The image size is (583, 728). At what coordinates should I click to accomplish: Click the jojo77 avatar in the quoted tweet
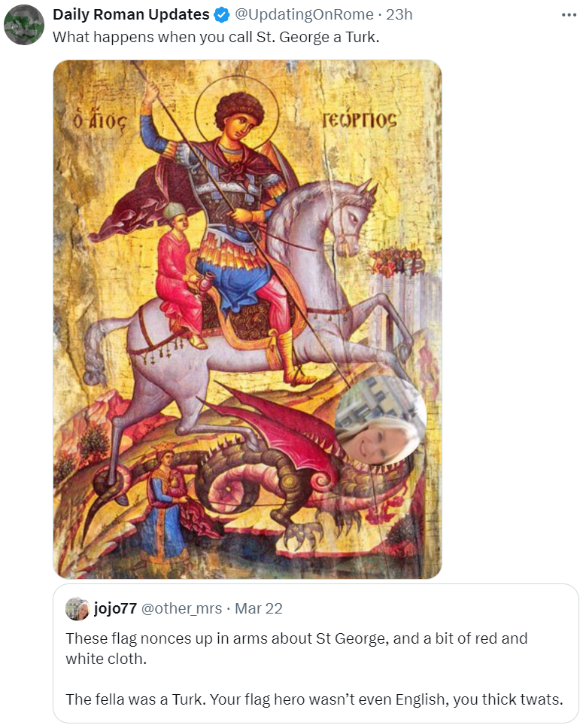pos(77,609)
